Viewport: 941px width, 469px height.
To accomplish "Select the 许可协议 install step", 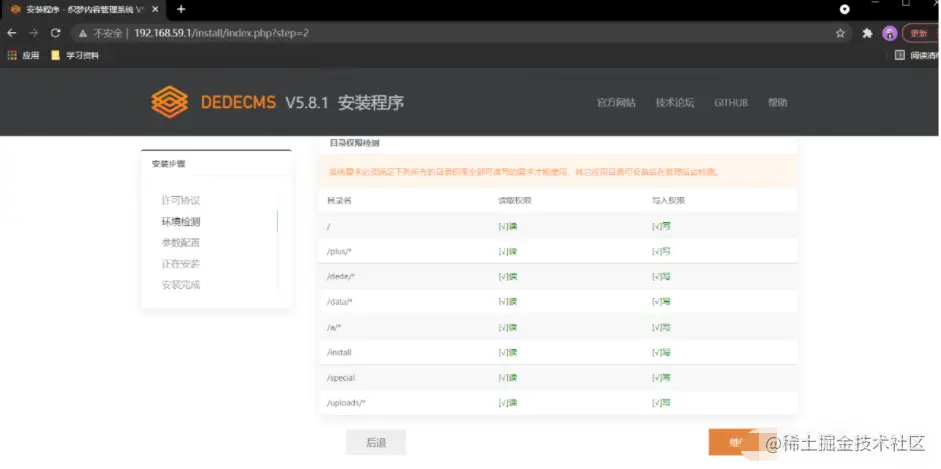I will [x=181, y=200].
